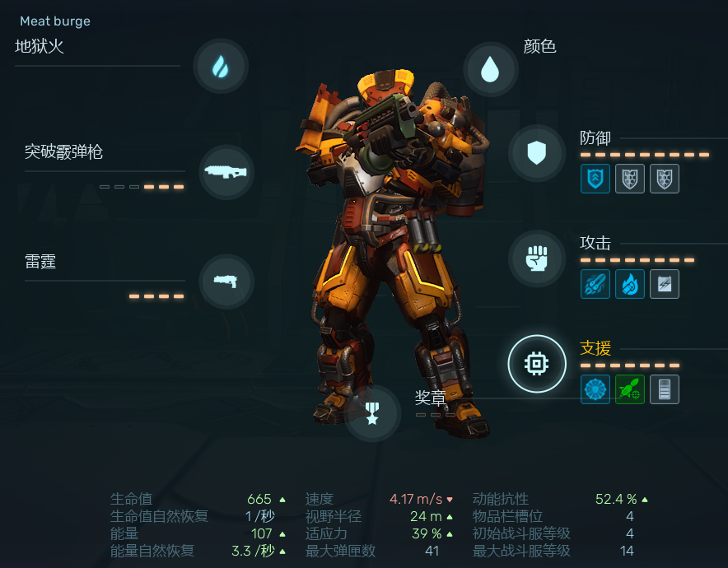Click the 攻击 fist circle icon
The image size is (728, 568).
pos(537,258)
